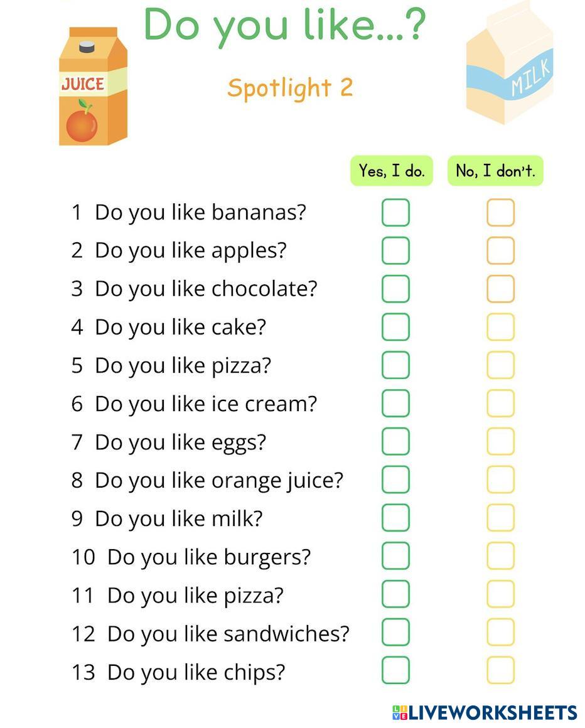Mark 'No, I don't' for orange juice
Screen dimensions: 585x728
pyautogui.click(x=500, y=480)
